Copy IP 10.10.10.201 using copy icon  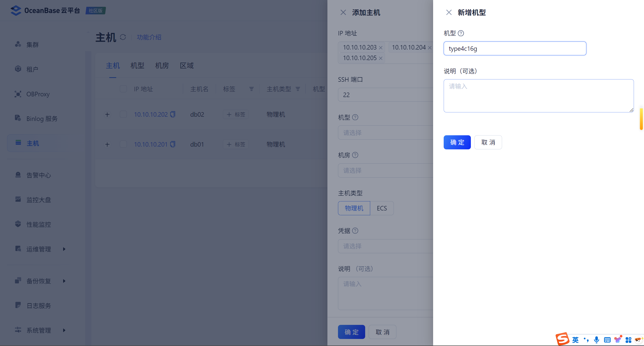pos(173,144)
